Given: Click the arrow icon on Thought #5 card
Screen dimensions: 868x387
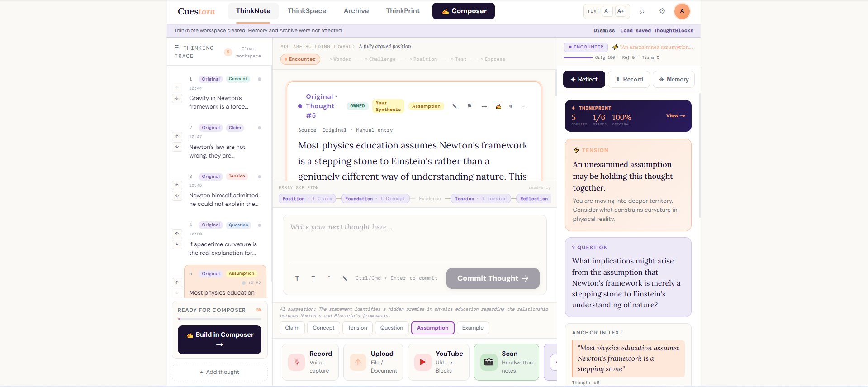Looking at the screenshot, I should coord(484,106).
